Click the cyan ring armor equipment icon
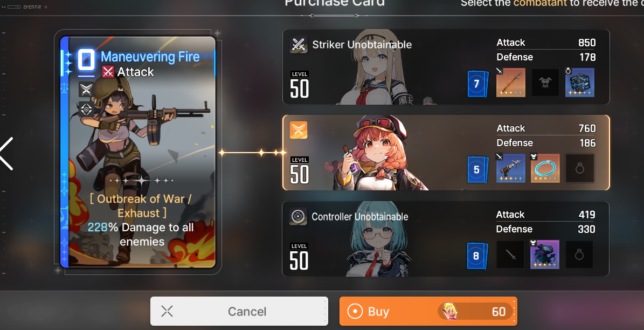 click(545, 168)
